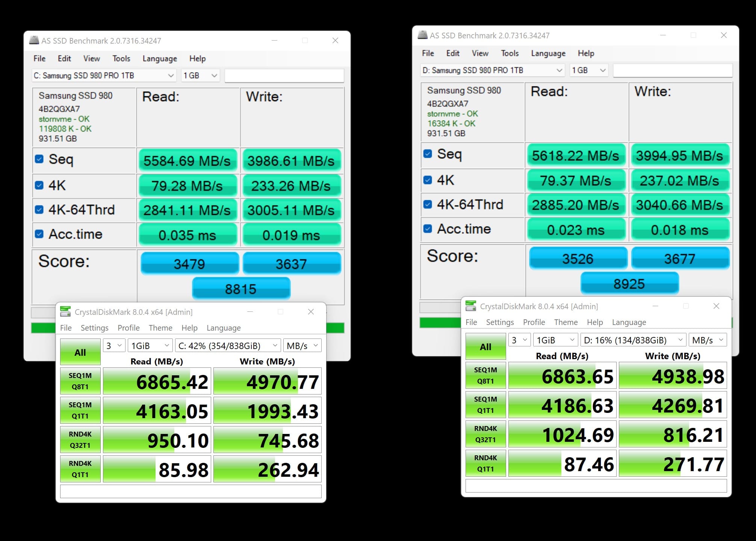Uncheck 4K-64Thrd test in left AS SSD window

click(39, 210)
